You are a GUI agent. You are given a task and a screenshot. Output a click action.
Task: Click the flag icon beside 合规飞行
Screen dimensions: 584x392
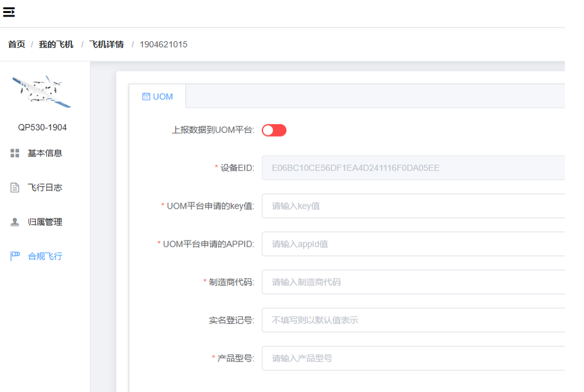[15, 257]
